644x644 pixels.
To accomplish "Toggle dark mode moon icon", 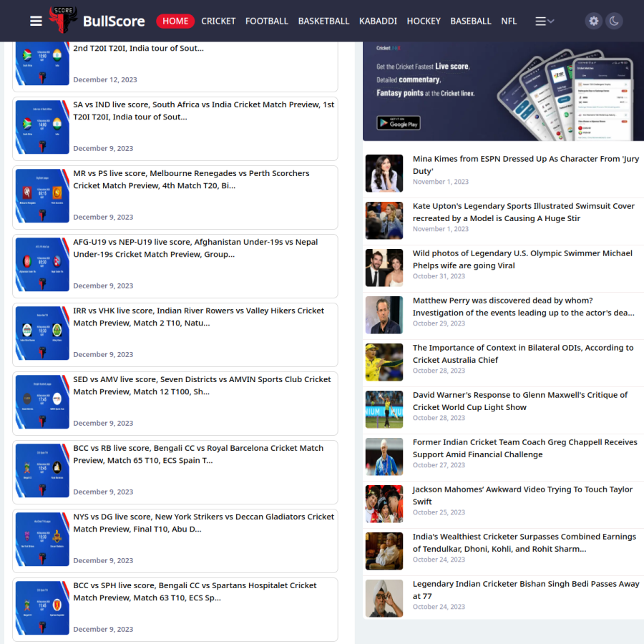I will coord(614,21).
